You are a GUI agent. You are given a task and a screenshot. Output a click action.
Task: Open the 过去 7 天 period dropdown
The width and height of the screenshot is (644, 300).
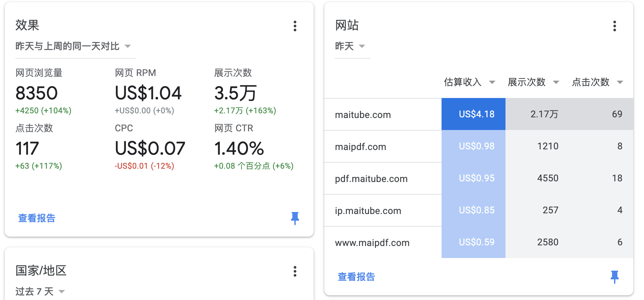click(x=40, y=292)
